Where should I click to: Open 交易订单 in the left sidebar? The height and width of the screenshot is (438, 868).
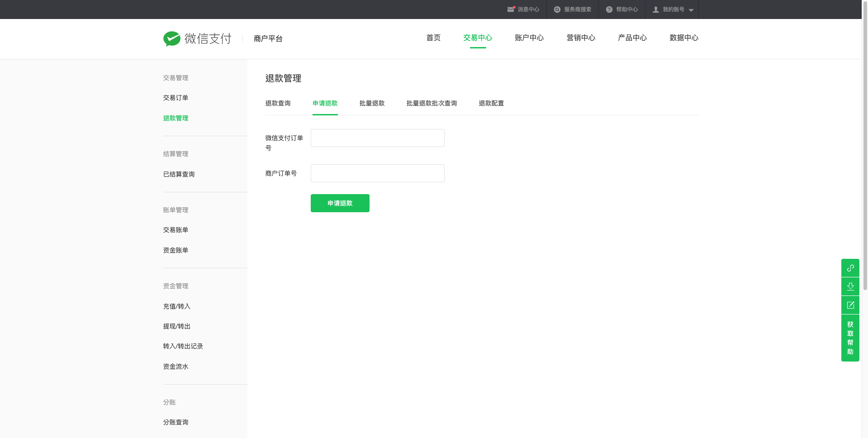pyautogui.click(x=175, y=98)
